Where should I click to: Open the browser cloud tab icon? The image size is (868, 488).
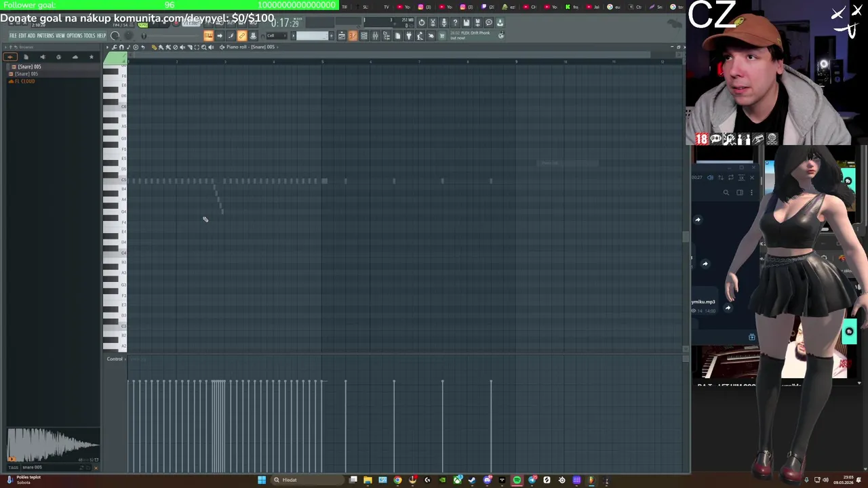pos(75,57)
